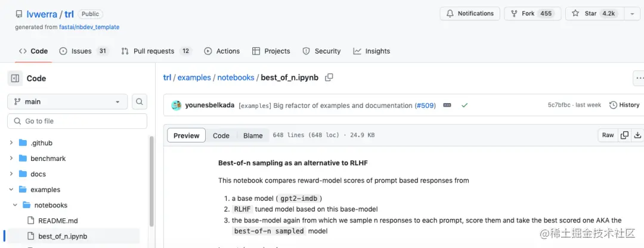
Task: Select the Blame view toggle
Action: point(253,136)
